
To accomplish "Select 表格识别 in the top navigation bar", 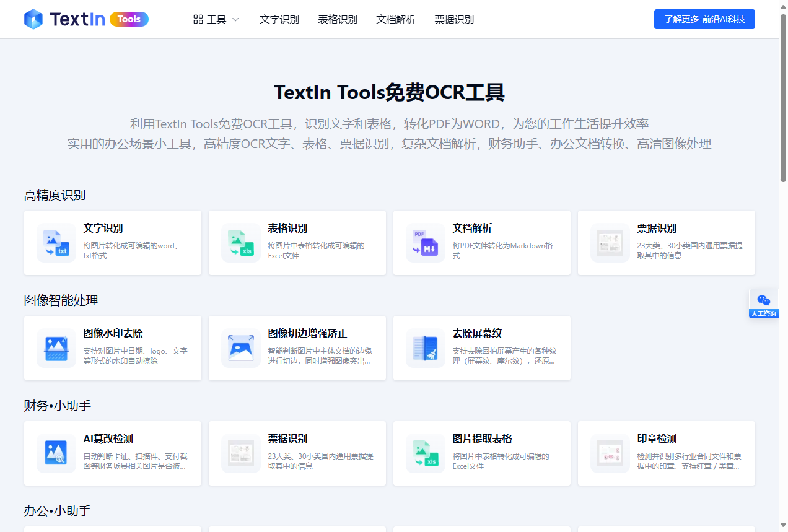I will click(338, 19).
